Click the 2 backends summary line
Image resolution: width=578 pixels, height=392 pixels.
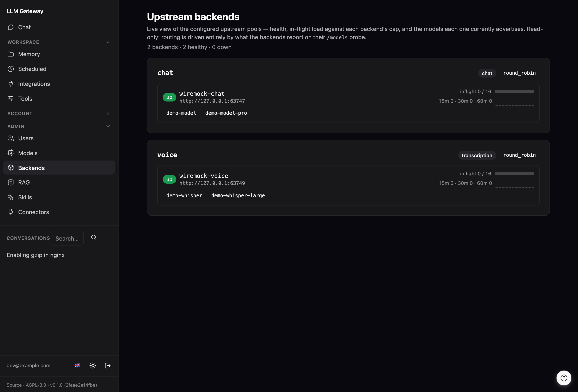[x=189, y=47]
